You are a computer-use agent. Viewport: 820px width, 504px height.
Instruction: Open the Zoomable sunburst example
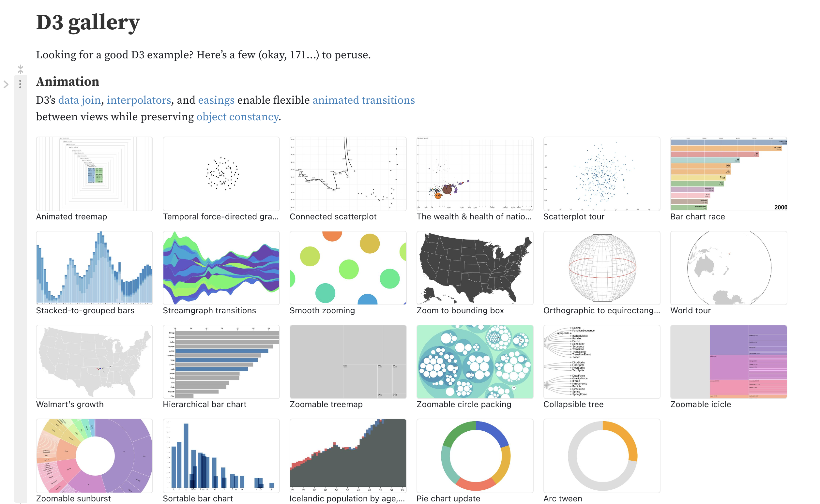click(x=94, y=456)
